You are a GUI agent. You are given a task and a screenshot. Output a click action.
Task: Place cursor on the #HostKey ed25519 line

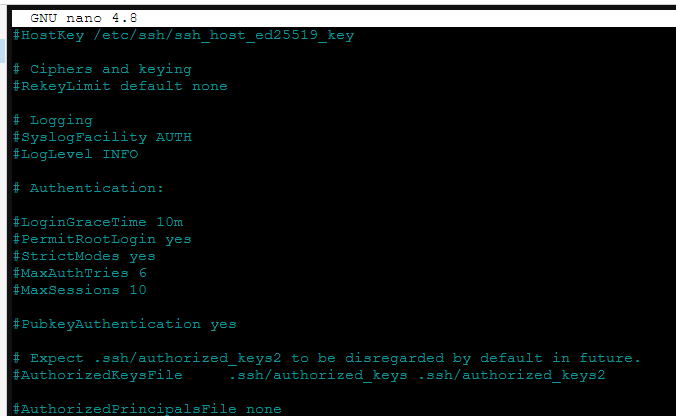tap(183, 35)
